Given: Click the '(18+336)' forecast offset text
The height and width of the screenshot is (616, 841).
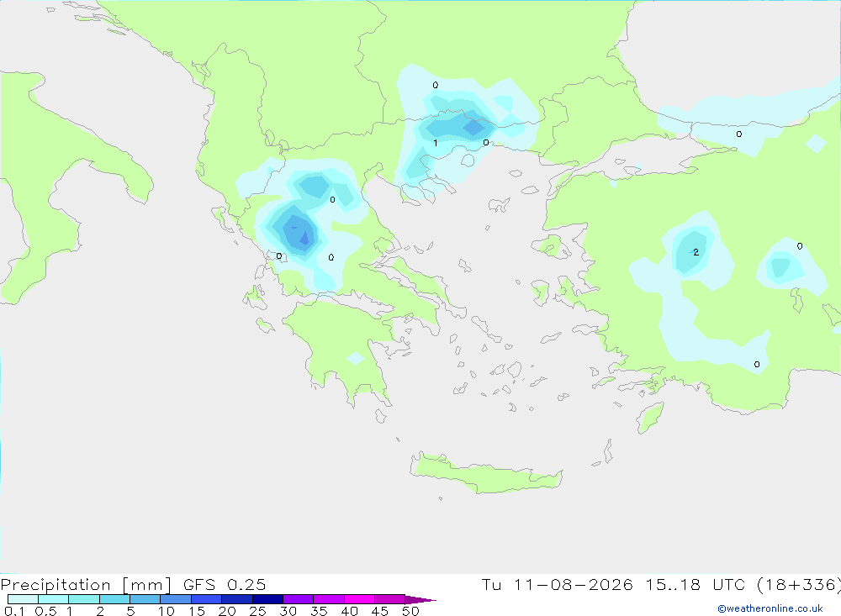Looking at the screenshot, I should point(798,585).
